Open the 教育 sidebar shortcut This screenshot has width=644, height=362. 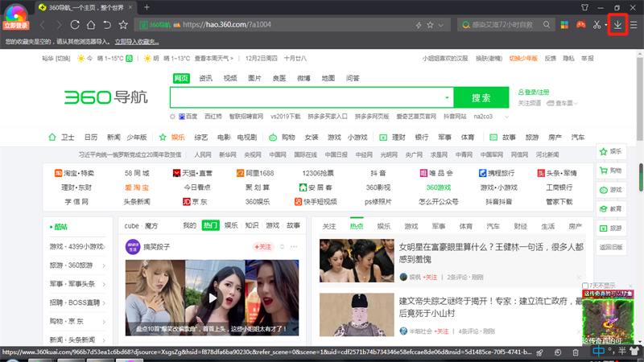611,209
